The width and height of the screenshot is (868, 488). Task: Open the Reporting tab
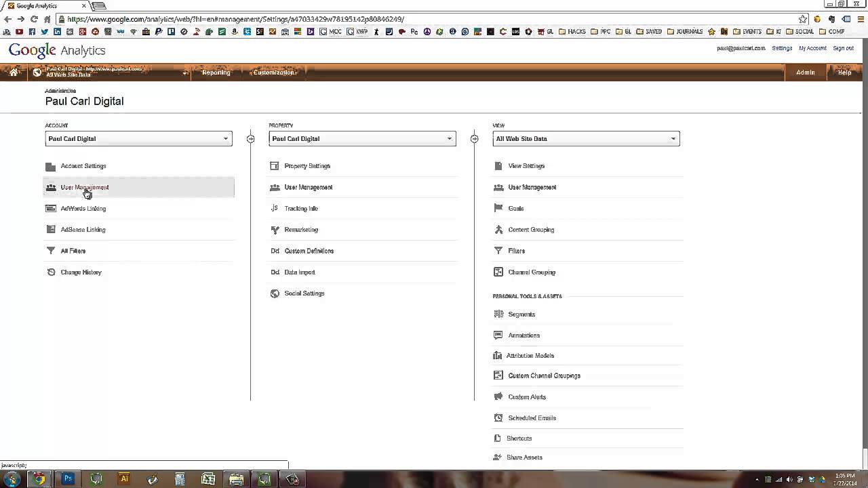(x=216, y=73)
